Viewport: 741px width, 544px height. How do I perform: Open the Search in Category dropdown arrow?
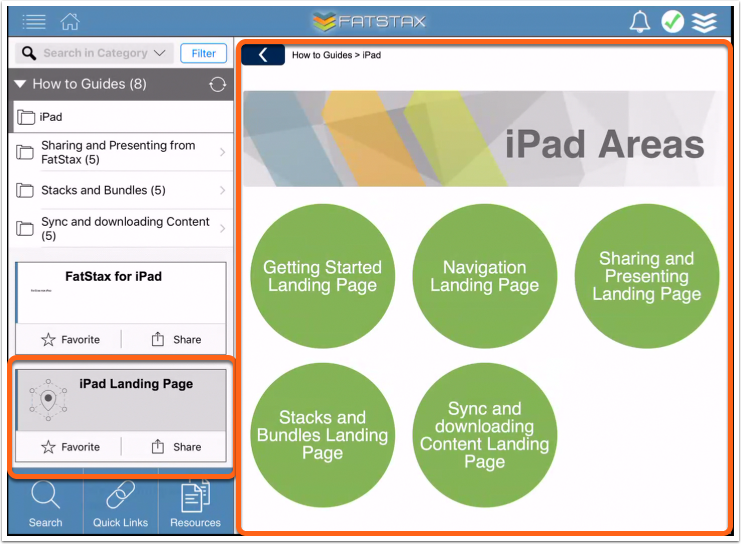tap(160, 53)
